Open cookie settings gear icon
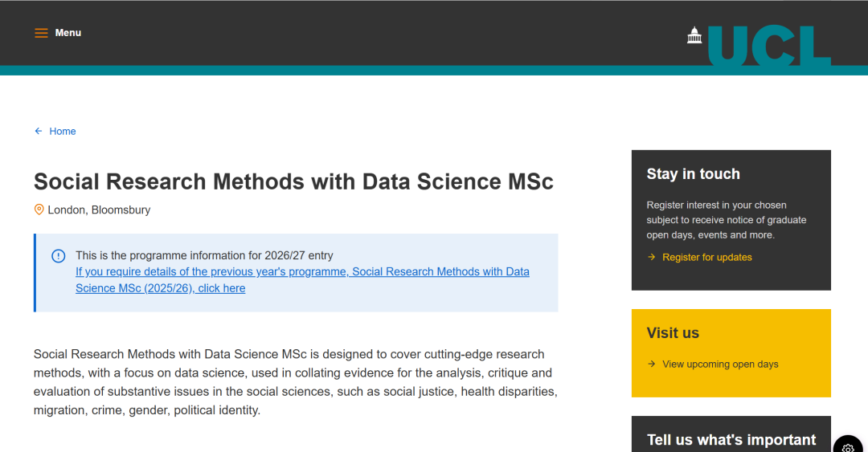 pyautogui.click(x=848, y=446)
